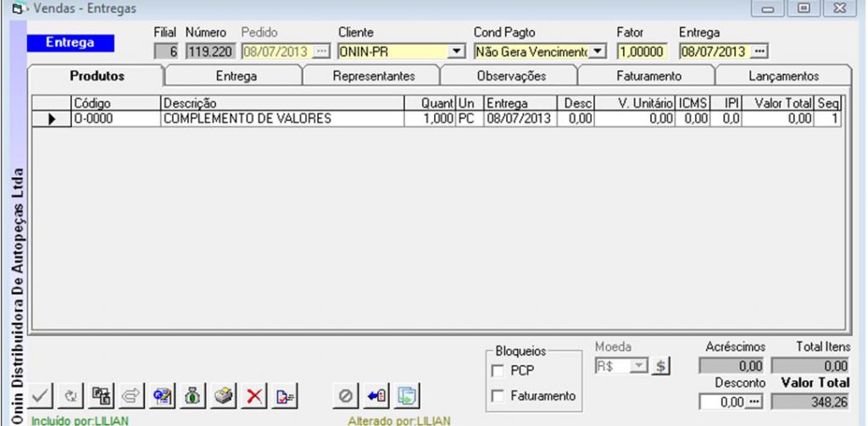Click the document checklist icon
Viewport: 868px width, 426px height.
tap(285, 396)
